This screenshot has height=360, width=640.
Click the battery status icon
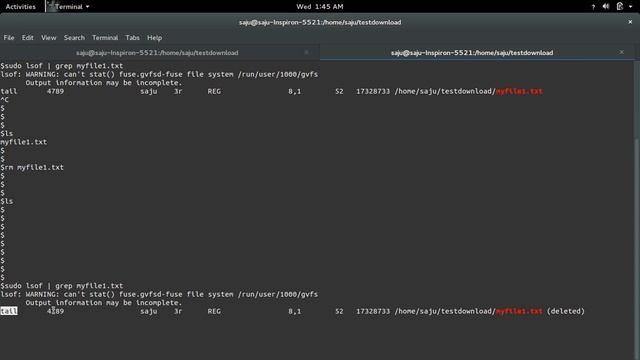coord(620,7)
